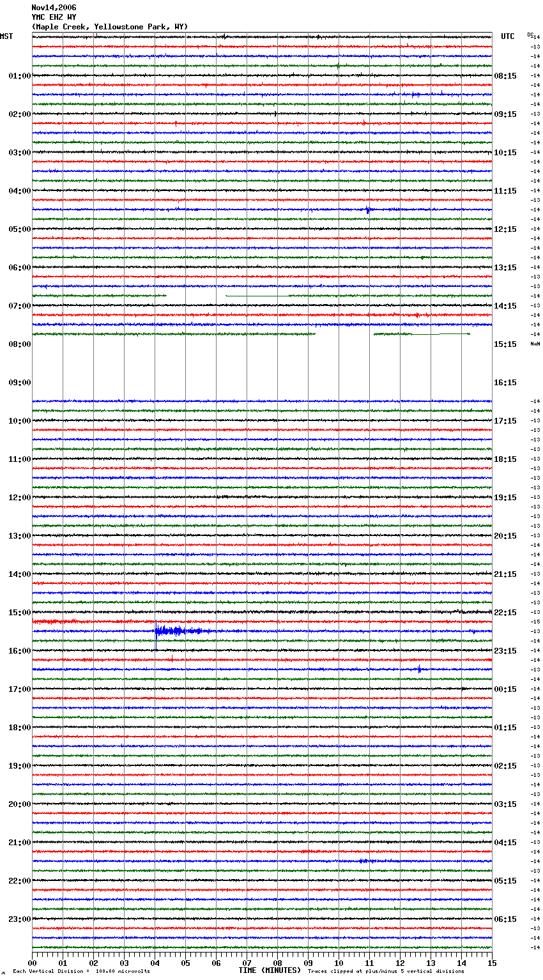Select the 03:15 UTC time label
Viewport: 543px width, 980px height.
point(505,804)
